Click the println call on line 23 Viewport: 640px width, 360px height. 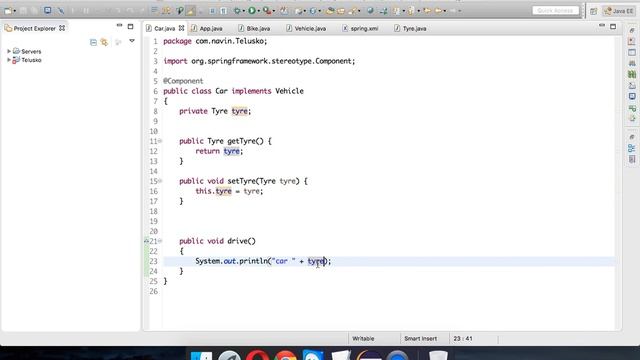pyautogui.click(x=253, y=261)
